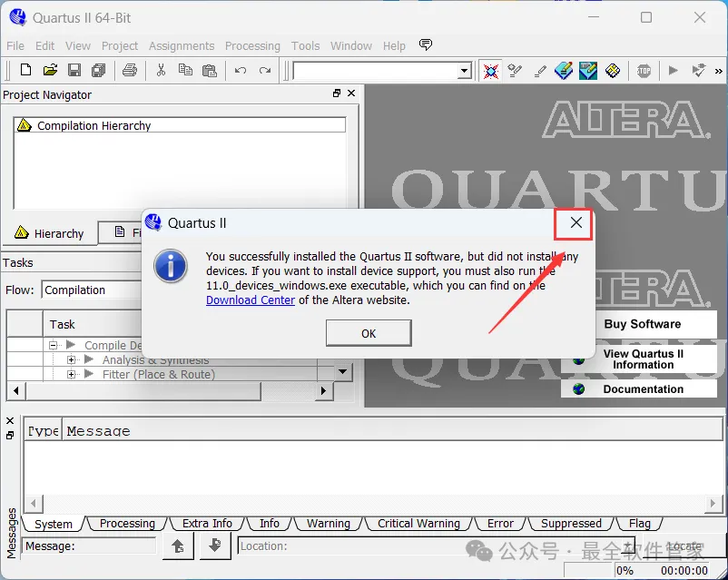This screenshot has height=580, width=728.
Task: Show more toolbar buttons via the chevron
Action: (x=719, y=71)
